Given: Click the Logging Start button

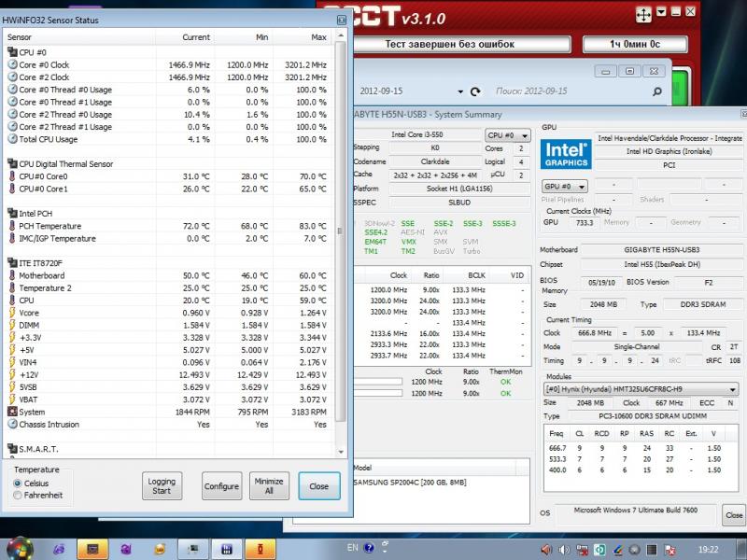Looking at the screenshot, I should tap(162, 485).
